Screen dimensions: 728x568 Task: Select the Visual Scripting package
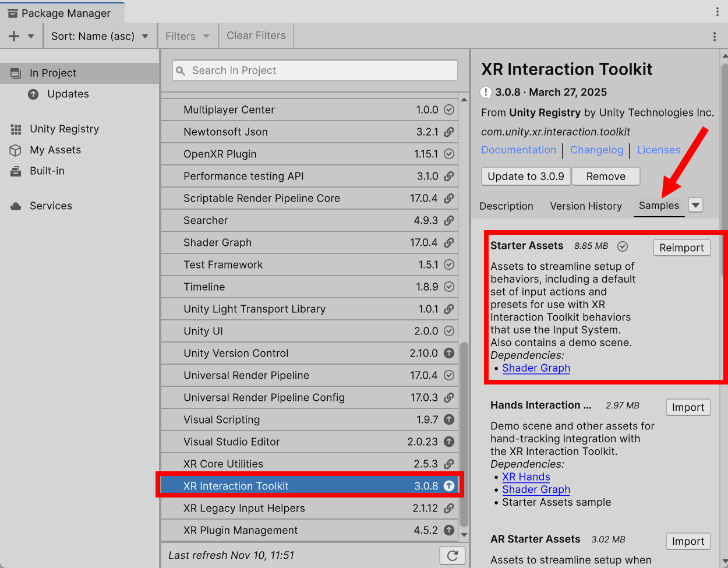click(309, 419)
